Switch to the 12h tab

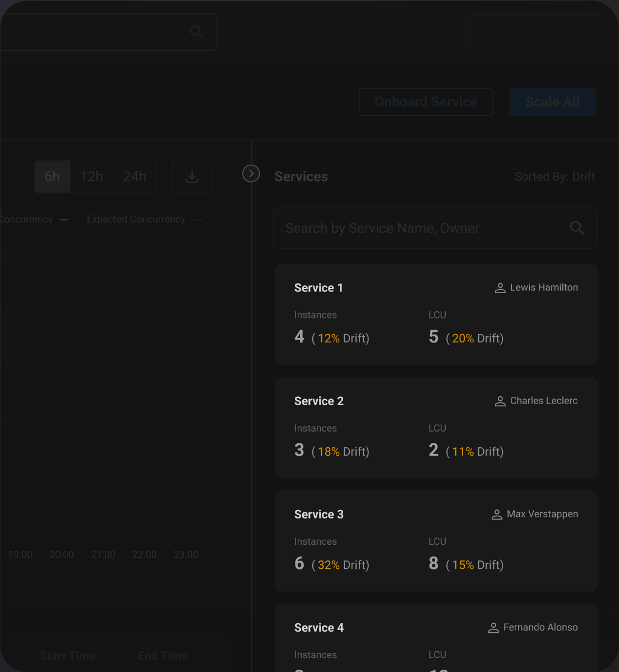[91, 177]
